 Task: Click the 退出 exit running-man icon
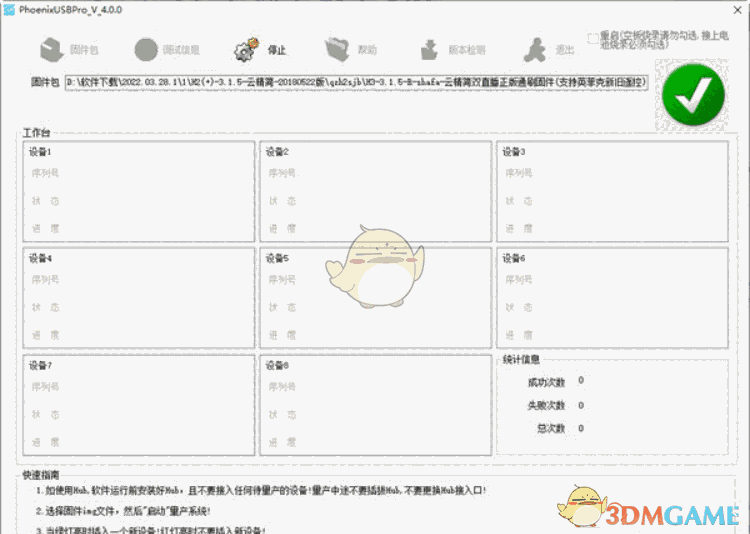(535, 50)
